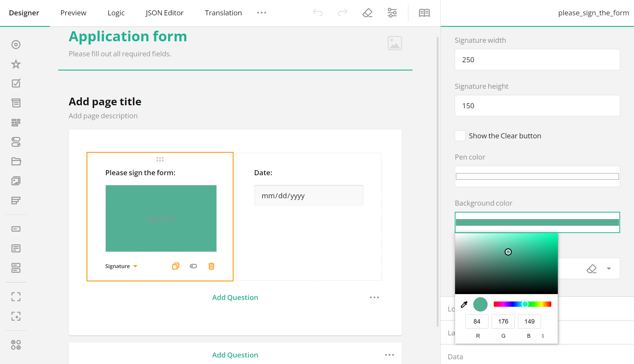Click the page title text to edit

click(105, 101)
